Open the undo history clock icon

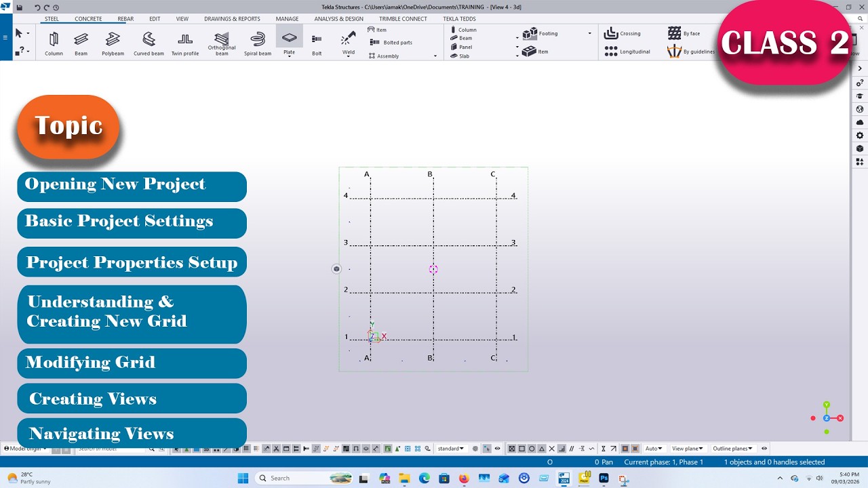(x=56, y=7)
